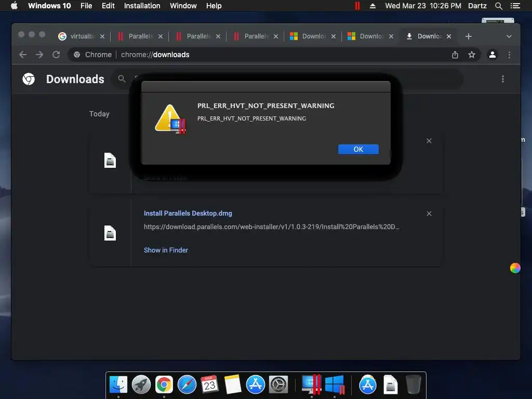Reload the Chrome page
This screenshot has width=532, height=399.
point(56,55)
